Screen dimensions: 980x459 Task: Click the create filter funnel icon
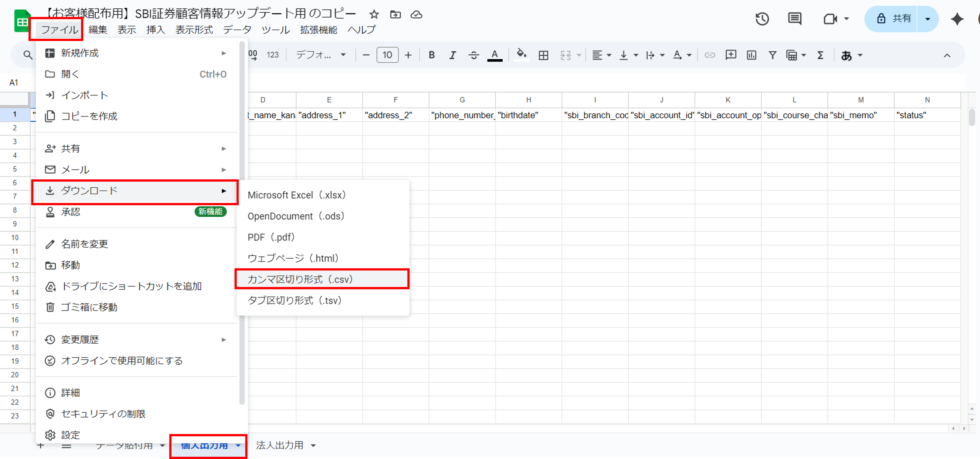(x=772, y=55)
